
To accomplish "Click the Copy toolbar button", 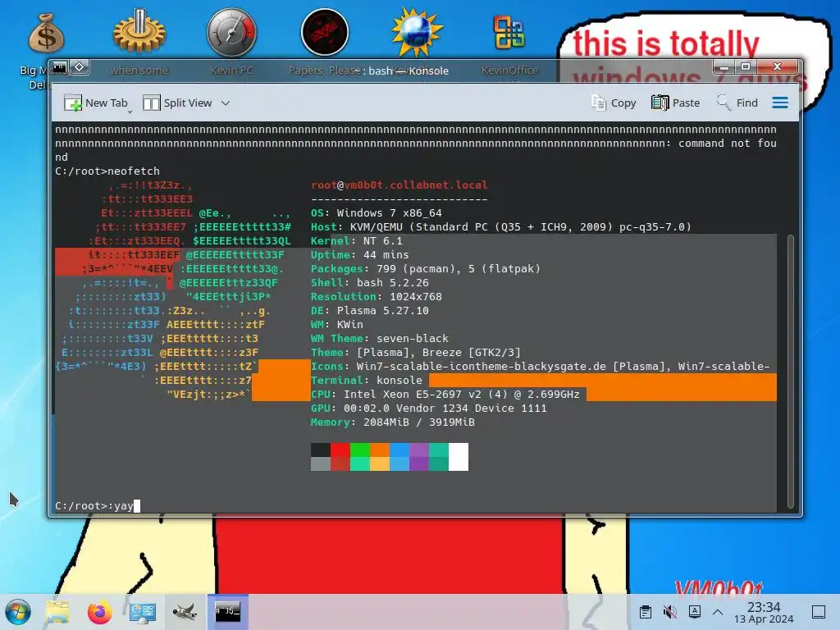I will click(614, 103).
